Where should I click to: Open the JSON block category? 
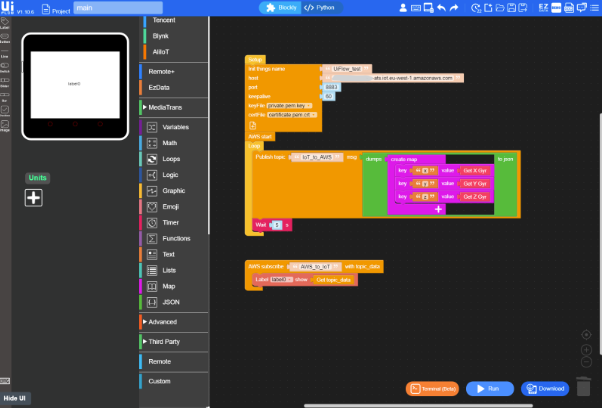click(x=174, y=302)
